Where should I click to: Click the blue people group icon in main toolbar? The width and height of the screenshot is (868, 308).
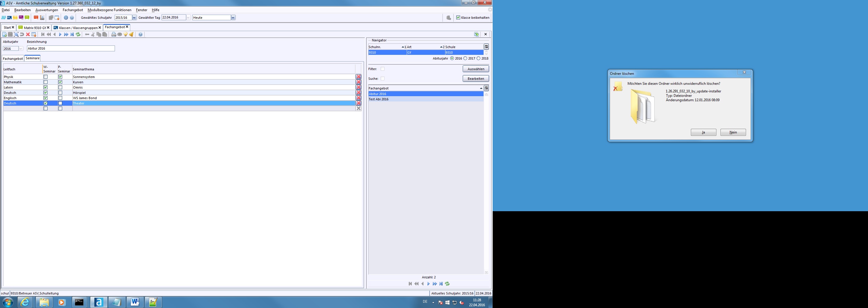coord(3,18)
